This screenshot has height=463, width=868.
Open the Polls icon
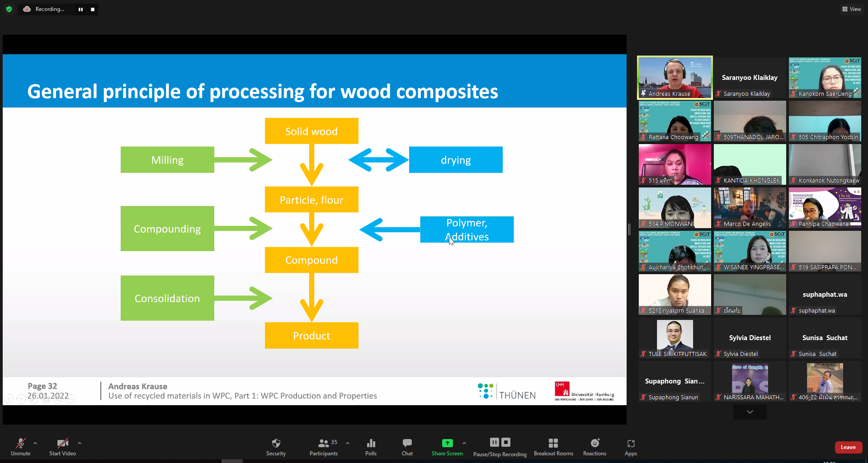[x=371, y=444]
